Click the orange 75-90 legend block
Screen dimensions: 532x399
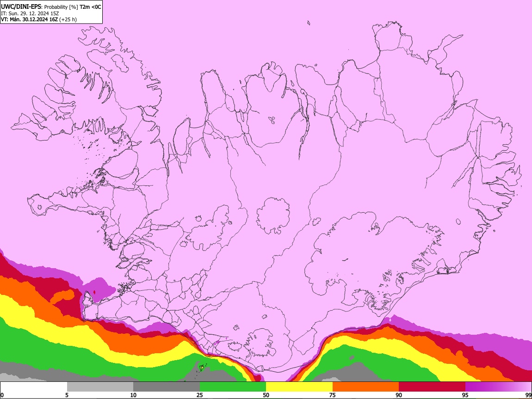(x=366, y=387)
